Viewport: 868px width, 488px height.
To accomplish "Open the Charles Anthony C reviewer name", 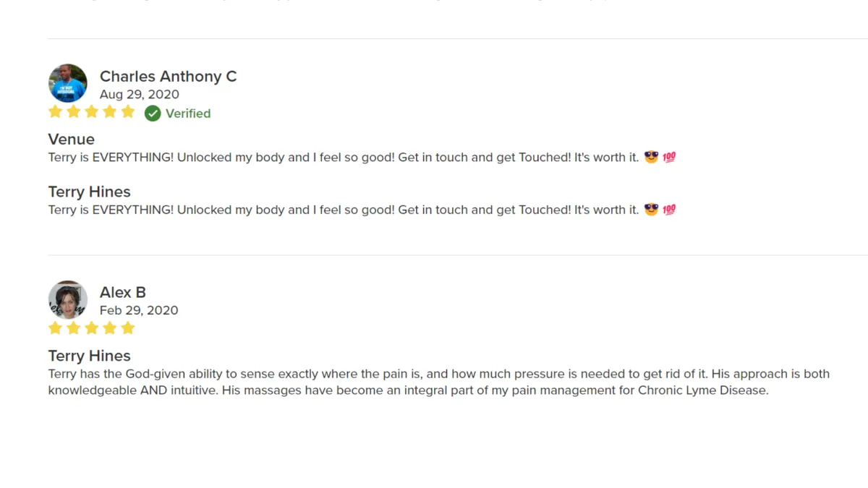I will [x=169, y=76].
